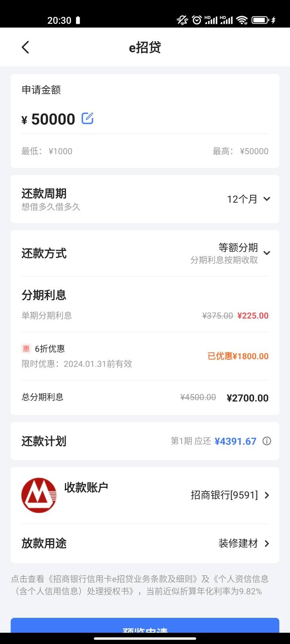Tap the 6折优惠 promotion row
Image resolution: width=290 pixels, height=644 pixels.
tap(145, 356)
